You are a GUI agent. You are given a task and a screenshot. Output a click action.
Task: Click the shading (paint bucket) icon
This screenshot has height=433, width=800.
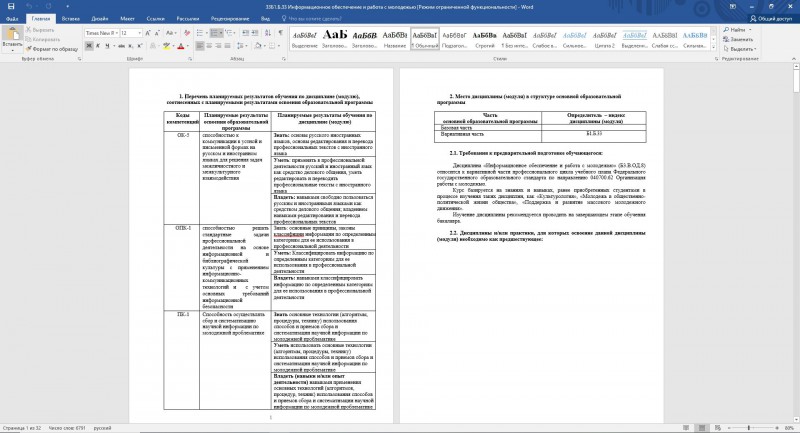(x=258, y=46)
